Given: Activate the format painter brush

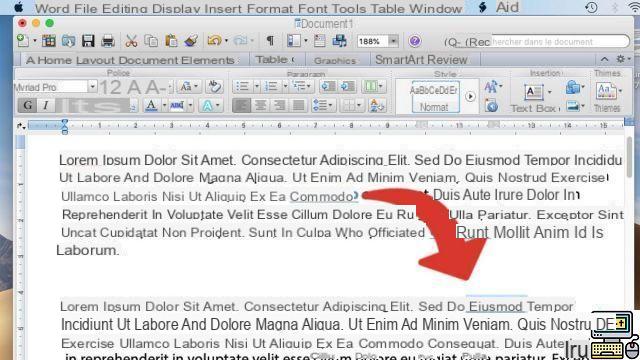Looking at the screenshot, I should point(191,41).
